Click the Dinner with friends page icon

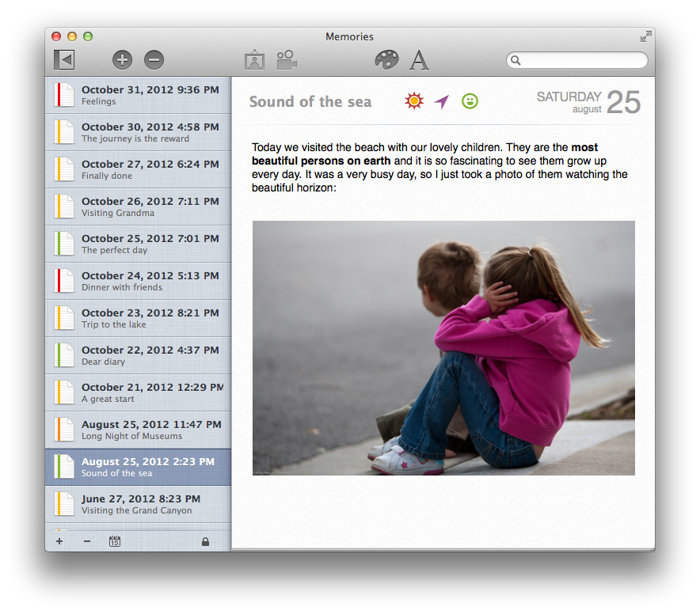64,281
